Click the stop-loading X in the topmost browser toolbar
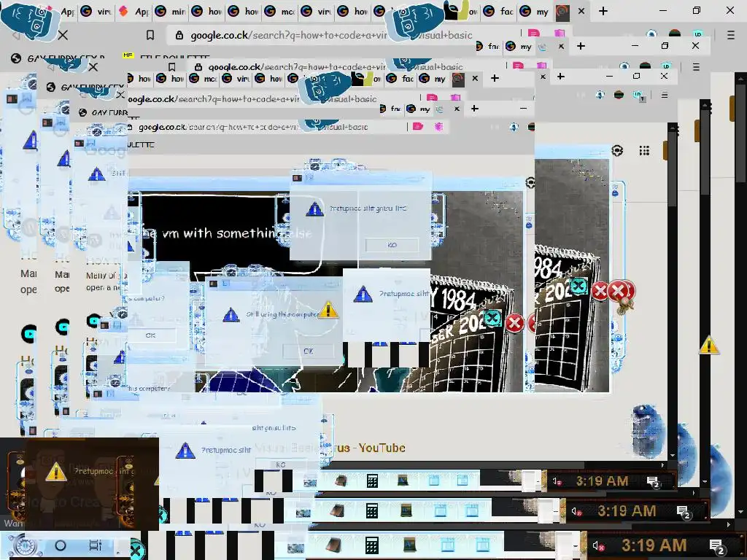Viewport: 747px width, 560px height. point(63,35)
